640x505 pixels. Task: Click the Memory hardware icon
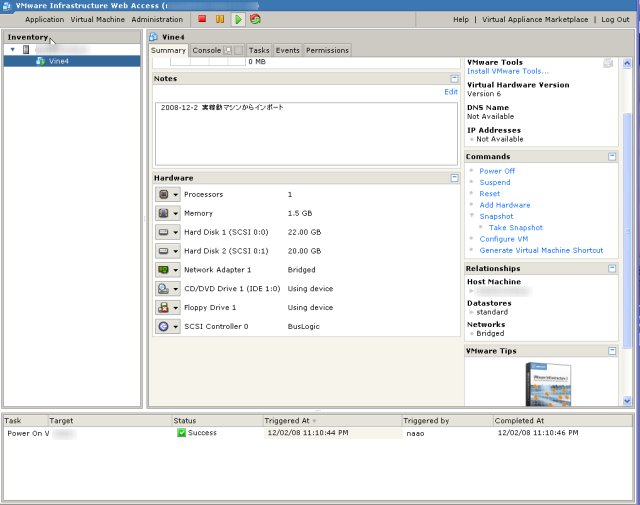point(163,213)
